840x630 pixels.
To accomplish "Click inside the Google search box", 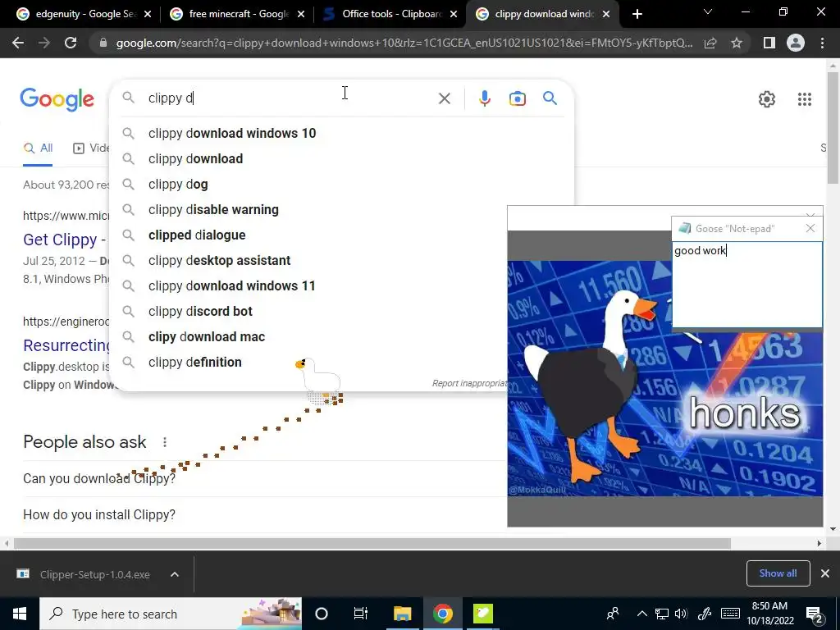I will 290,98.
